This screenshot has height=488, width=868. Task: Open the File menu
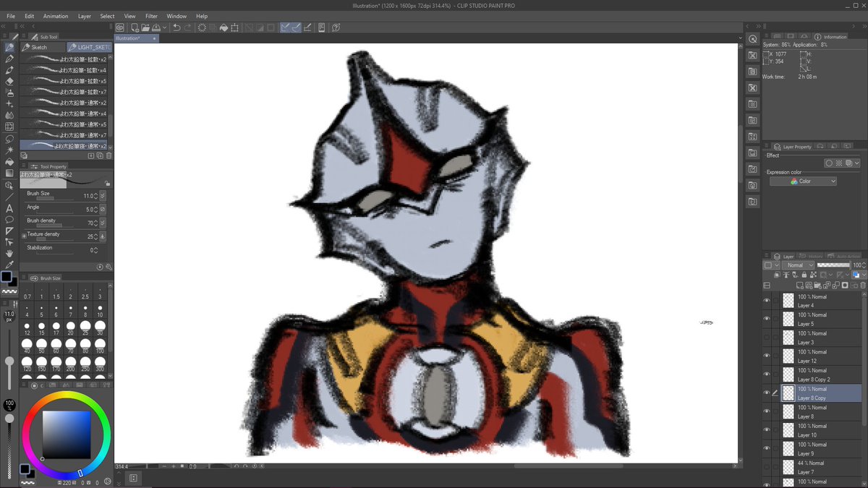click(11, 16)
